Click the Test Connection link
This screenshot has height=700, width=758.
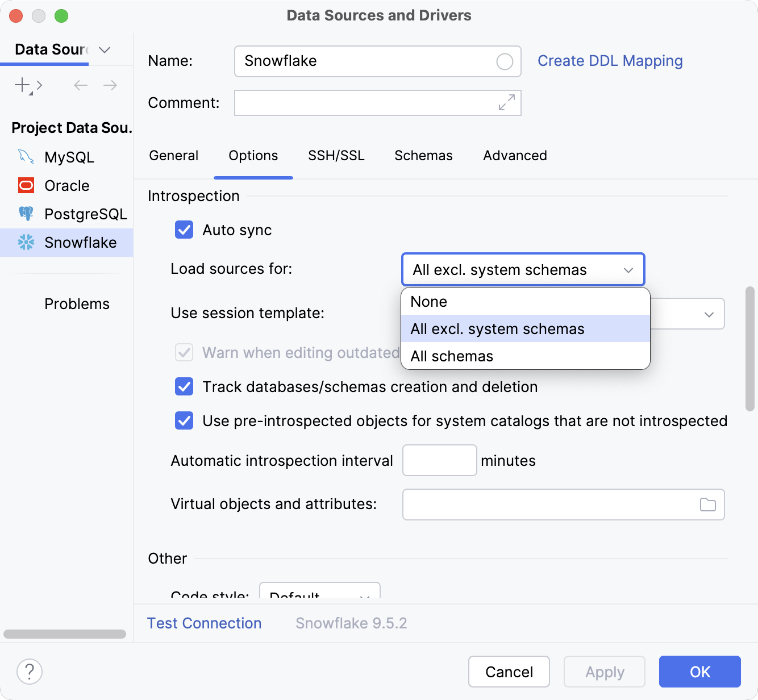tap(204, 623)
